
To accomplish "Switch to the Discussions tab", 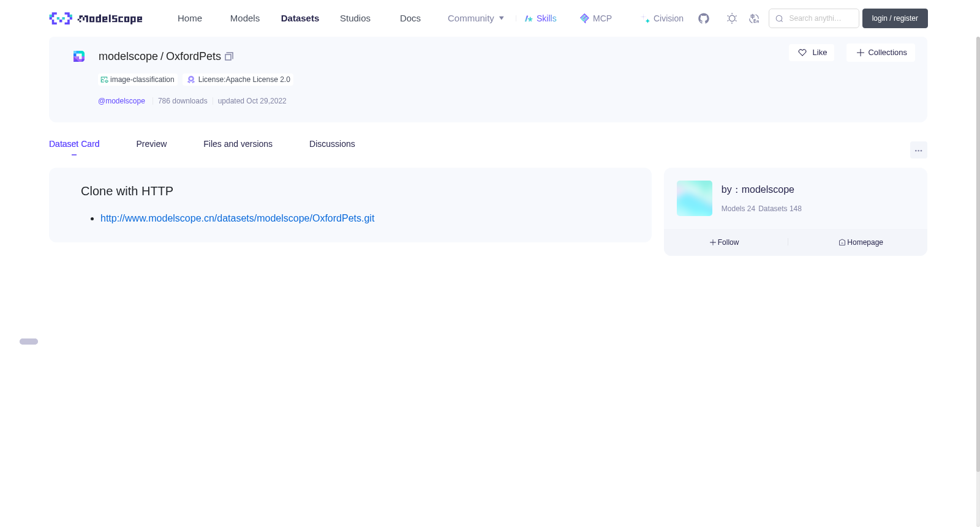I will tap(332, 144).
